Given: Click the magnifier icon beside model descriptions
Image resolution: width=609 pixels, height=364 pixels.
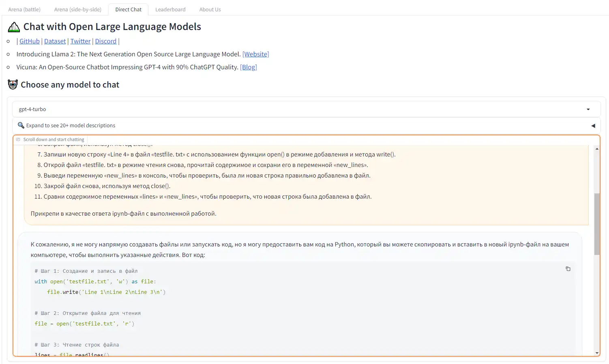Looking at the screenshot, I should tap(21, 125).
